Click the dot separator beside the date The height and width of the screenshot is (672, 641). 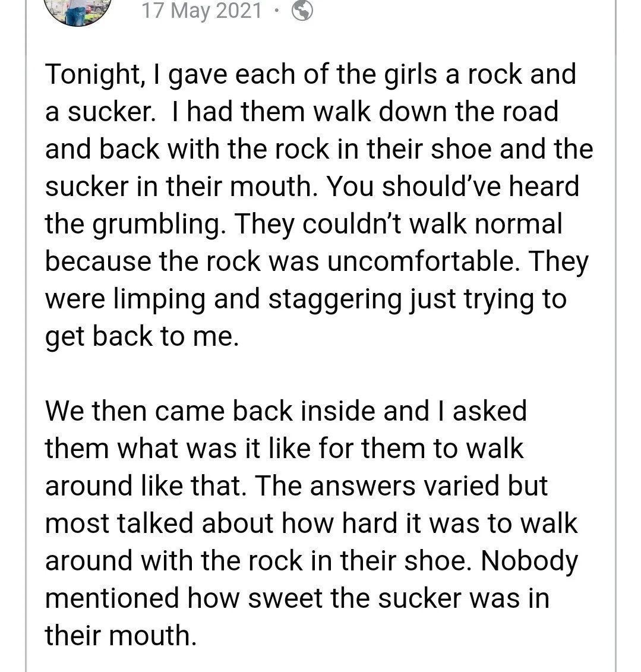[x=276, y=11]
